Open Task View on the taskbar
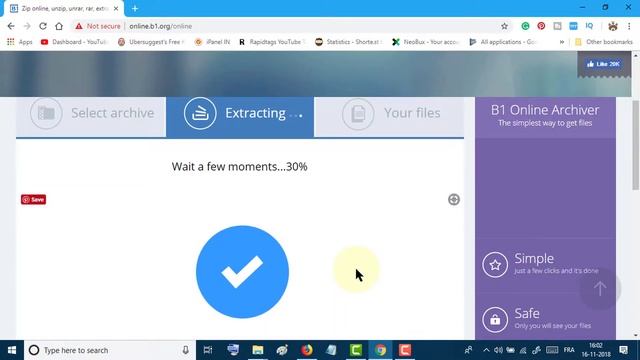This screenshot has width=640, height=360. pos(208,350)
